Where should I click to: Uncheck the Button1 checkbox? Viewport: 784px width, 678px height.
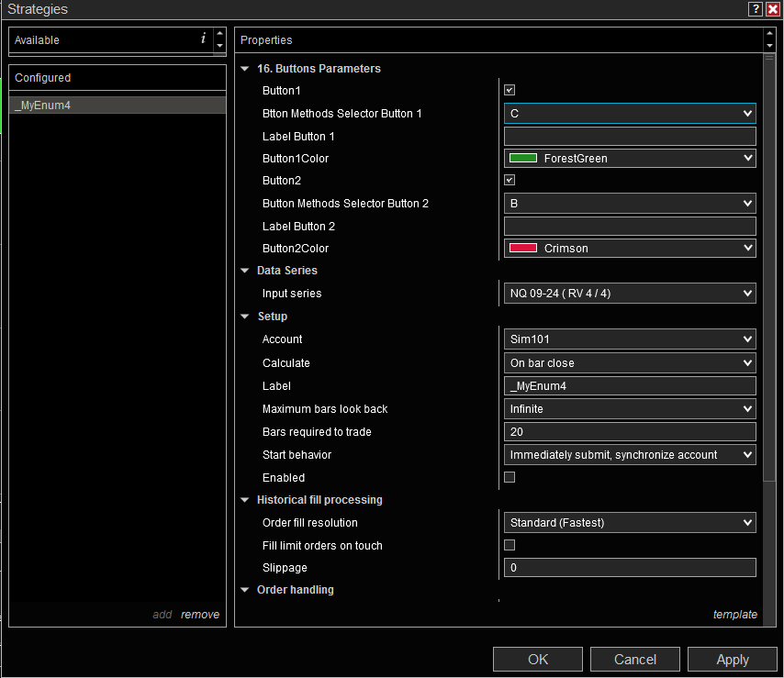pos(510,91)
